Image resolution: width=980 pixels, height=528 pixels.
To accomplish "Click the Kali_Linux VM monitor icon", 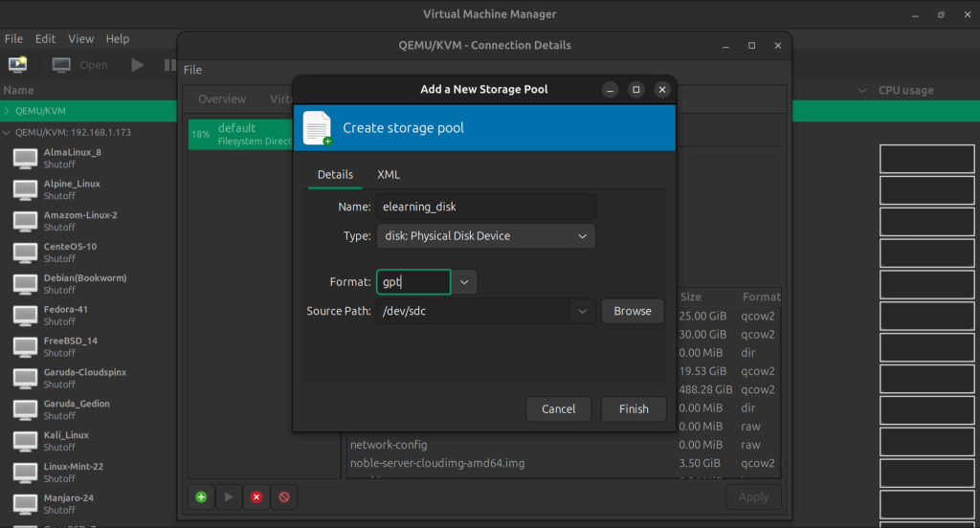I will [25, 441].
